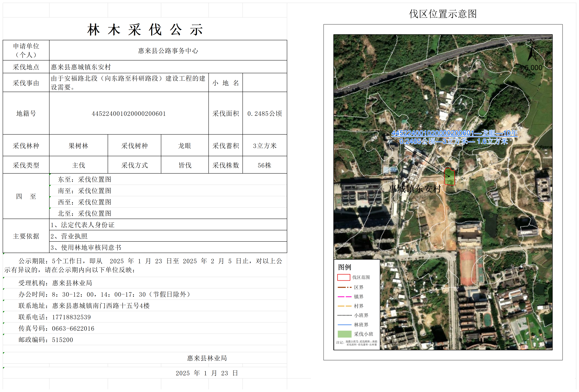The height and width of the screenshot is (392, 579).
Task: Click the 56株 cell
Action: pyautogui.click(x=265, y=165)
